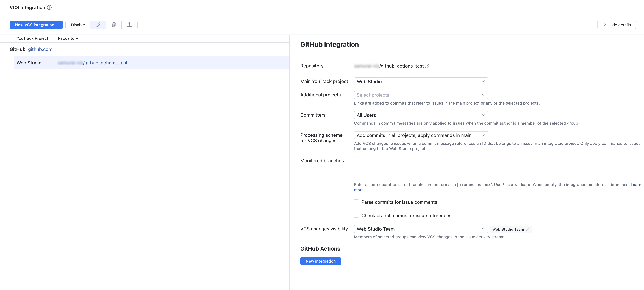Click the Hide details expander button
The image size is (644, 290).
[x=617, y=25]
